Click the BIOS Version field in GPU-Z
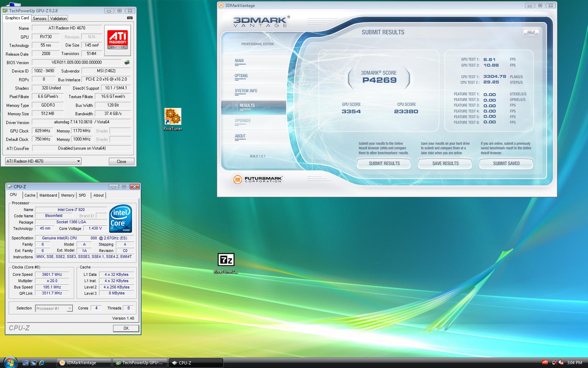 (77, 62)
